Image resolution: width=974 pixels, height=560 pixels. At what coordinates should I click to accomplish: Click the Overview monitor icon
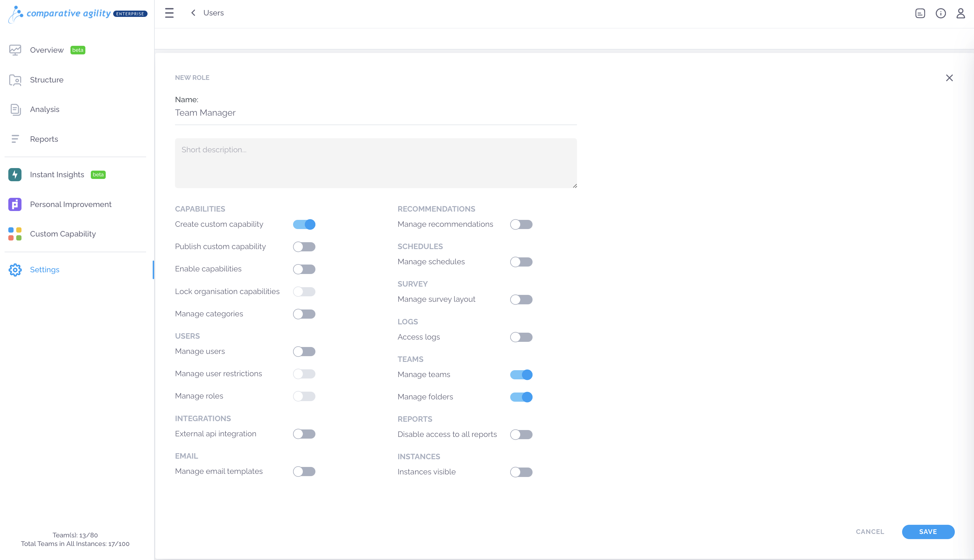point(15,50)
